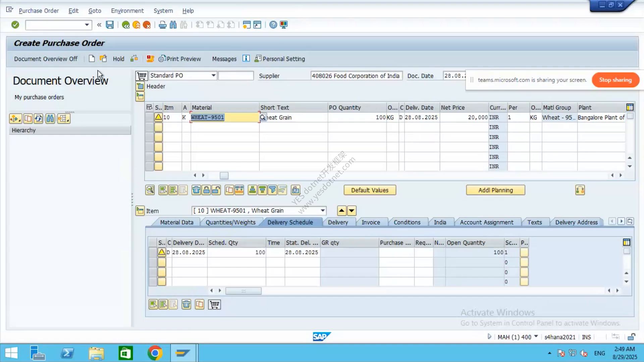Click the Find binoculars icon

(x=173, y=24)
